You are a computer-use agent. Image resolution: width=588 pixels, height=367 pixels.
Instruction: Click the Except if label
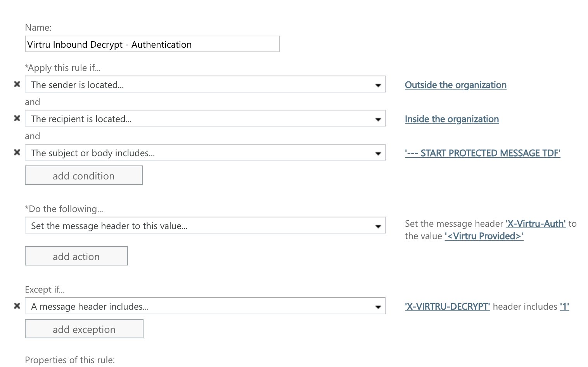click(45, 289)
